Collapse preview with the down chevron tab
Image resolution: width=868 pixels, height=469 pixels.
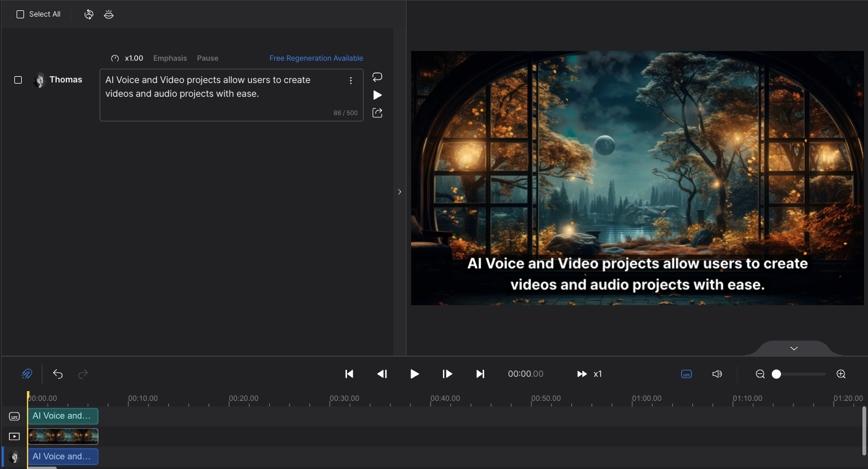794,348
